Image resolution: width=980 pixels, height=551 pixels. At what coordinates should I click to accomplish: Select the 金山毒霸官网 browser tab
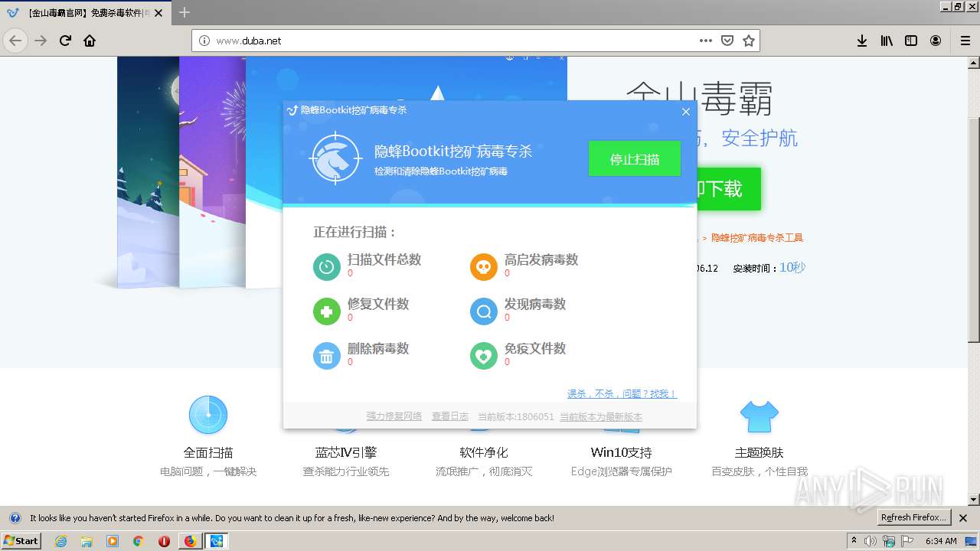click(x=86, y=12)
